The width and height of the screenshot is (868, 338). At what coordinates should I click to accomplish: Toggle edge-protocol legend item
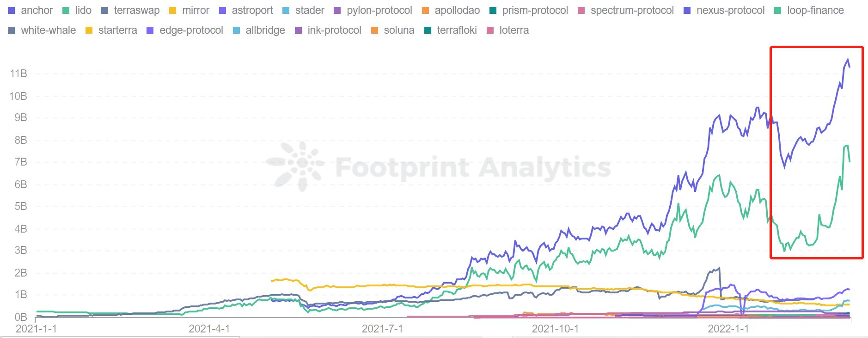point(185,31)
